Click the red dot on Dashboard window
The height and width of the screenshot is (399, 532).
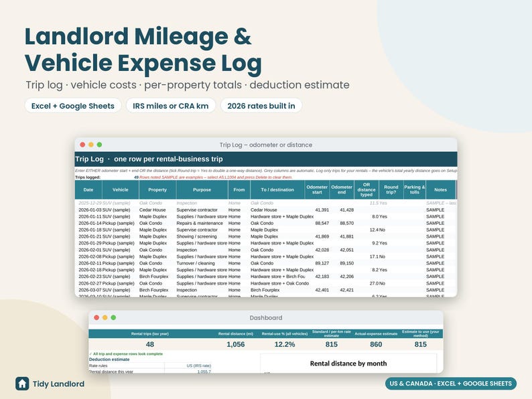(x=96, y=317)
